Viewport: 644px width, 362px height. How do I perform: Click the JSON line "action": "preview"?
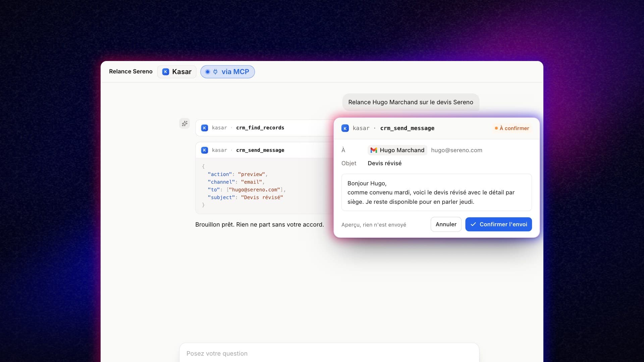pos(237,174)
